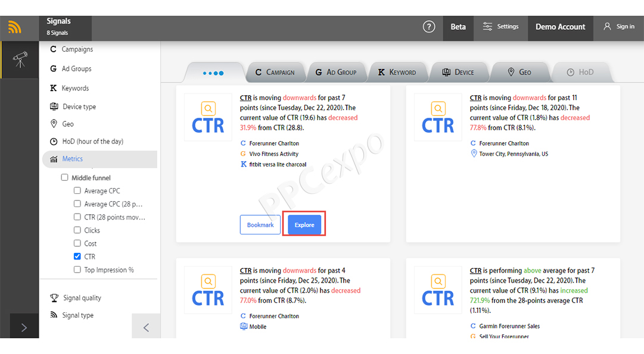
Task: Enable the Average CPC checkbox
Action: point(77,191)
